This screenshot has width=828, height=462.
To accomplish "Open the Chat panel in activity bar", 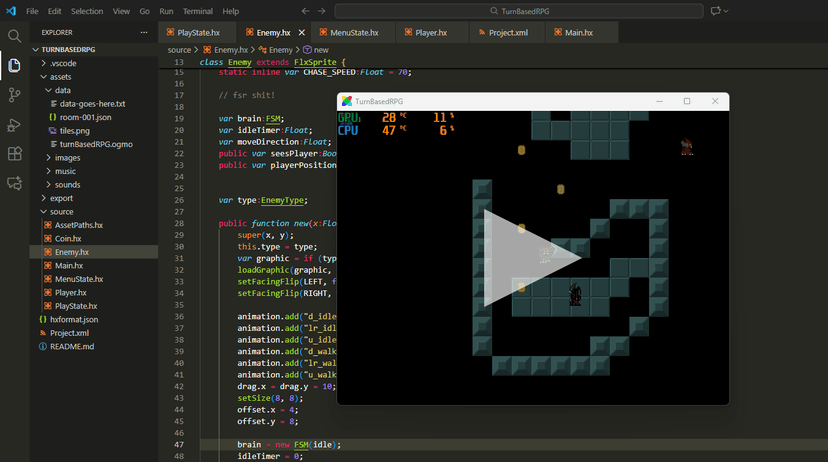I will tap(14, 183).
